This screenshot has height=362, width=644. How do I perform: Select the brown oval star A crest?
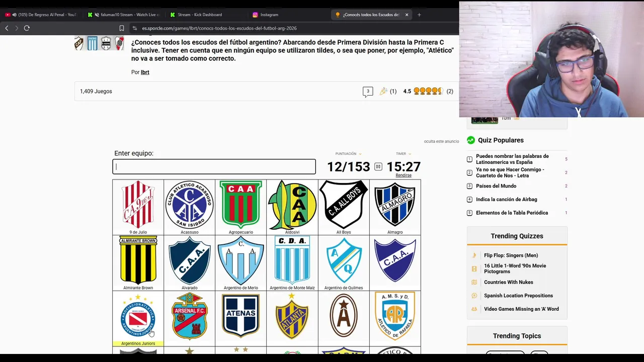click(344, 316)
